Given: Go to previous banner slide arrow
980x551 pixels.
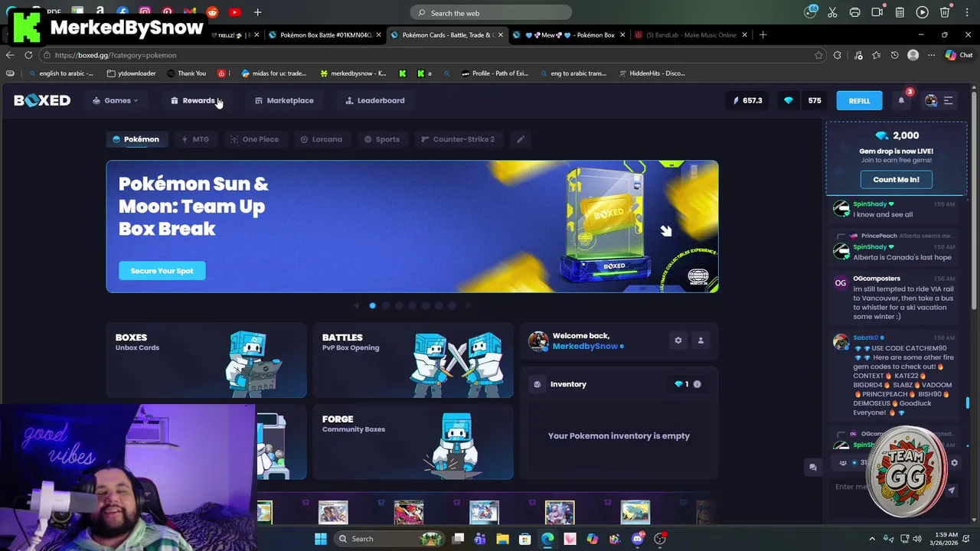Looking at the screenshot, I should [x=356, y=305].
